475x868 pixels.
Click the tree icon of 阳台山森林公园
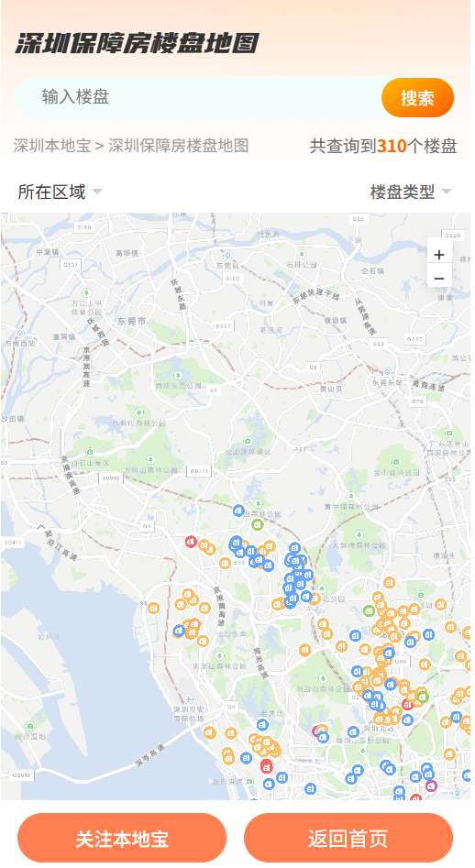[x=323, y=679]
